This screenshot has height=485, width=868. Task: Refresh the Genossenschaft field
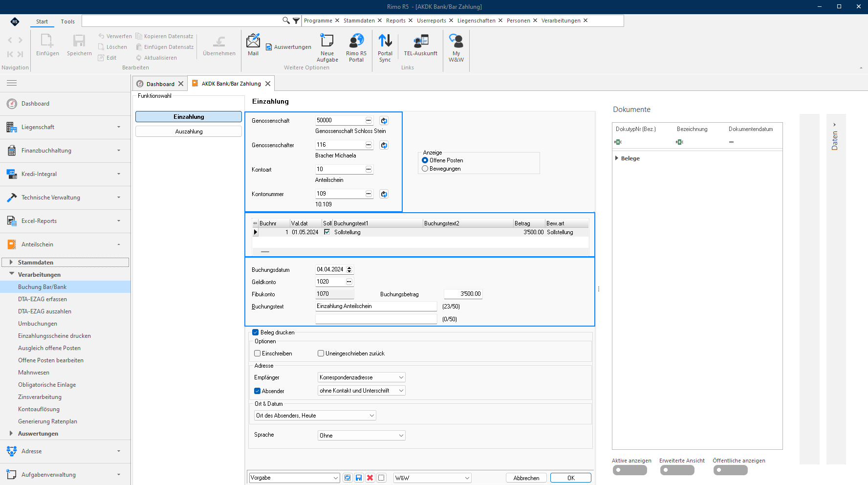click(384, 120)
